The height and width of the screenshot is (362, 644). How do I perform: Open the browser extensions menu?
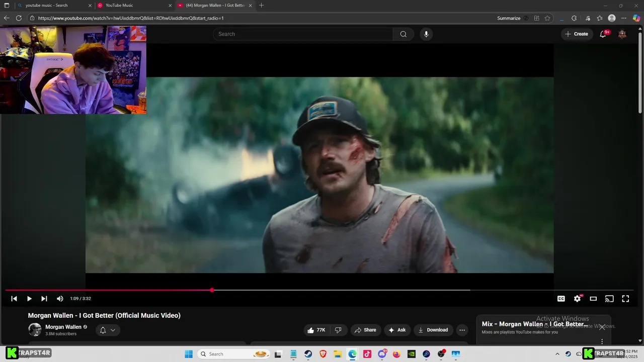pyautogui.click(x=574, y=18)
